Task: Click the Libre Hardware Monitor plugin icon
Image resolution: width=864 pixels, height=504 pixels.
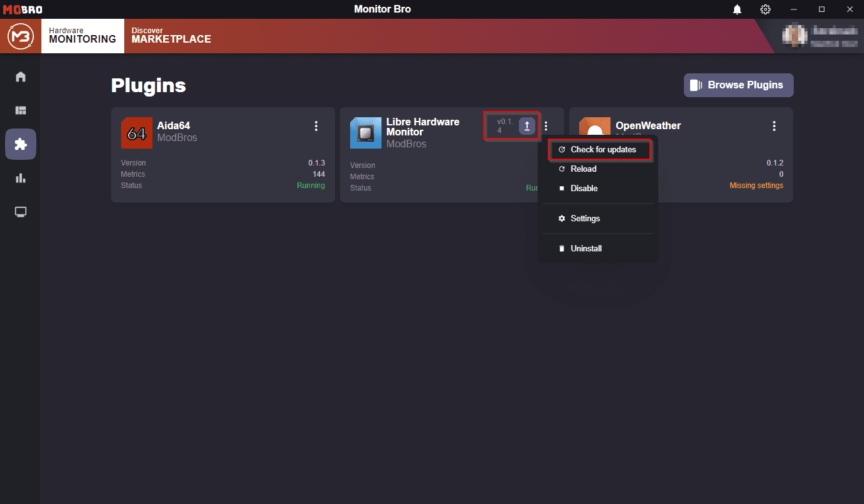Action: tap(366, 133)
